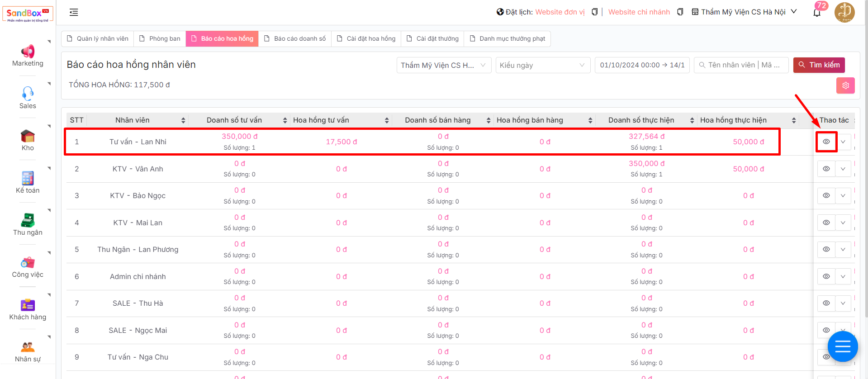Switch to the Cài đặt hoa hồng tab
The height and width of the screenshot is (379, 868).
[366, 39]
